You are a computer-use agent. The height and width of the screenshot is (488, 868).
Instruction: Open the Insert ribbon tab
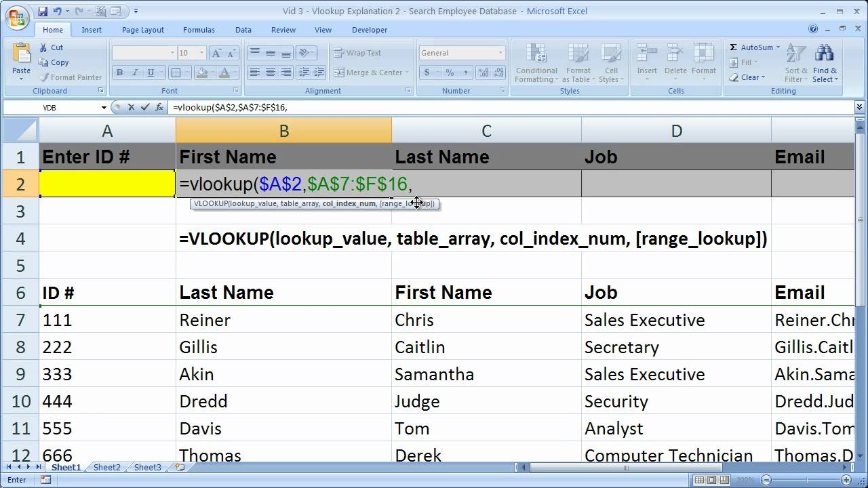point(92,30)
